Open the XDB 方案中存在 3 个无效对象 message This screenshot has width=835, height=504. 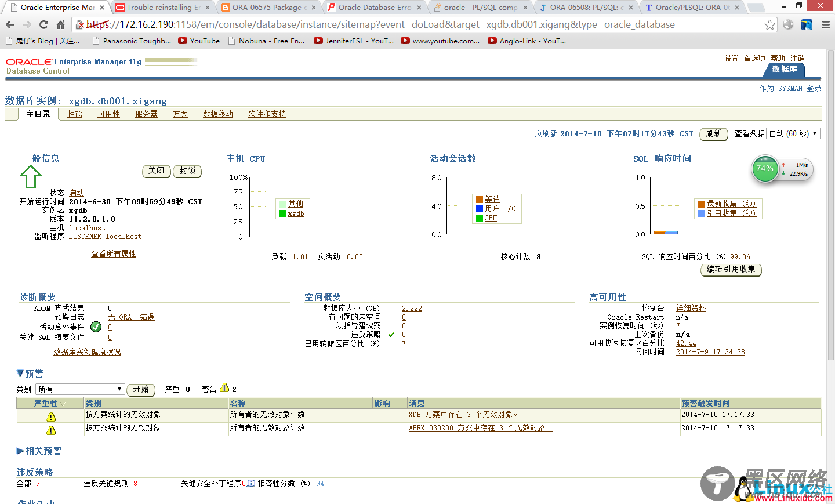[464, 414]
